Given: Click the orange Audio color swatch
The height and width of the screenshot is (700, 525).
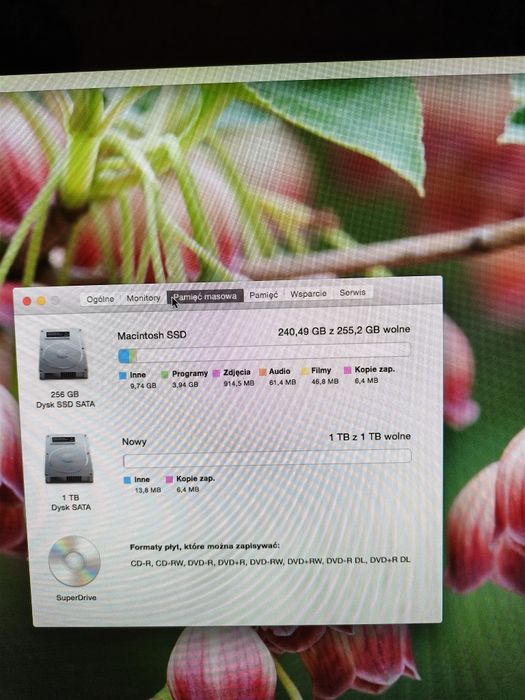Looking at the screenshot, I should tap(262, 372).
